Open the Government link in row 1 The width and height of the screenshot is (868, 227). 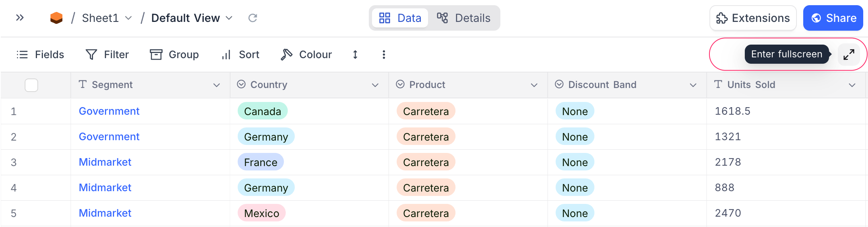[109, 111]
